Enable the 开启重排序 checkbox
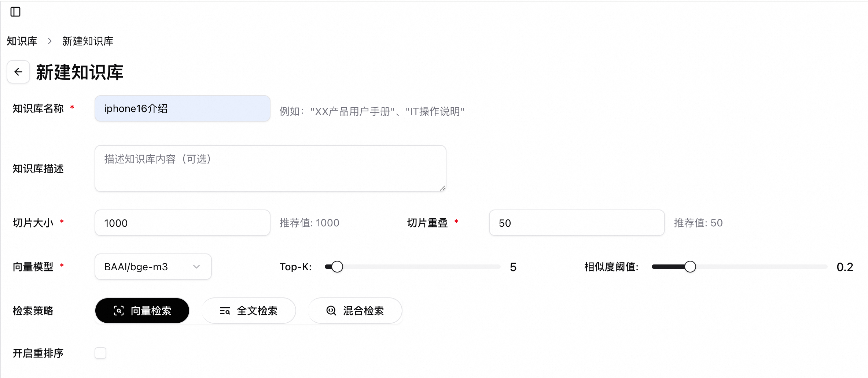 pos(100,353)
